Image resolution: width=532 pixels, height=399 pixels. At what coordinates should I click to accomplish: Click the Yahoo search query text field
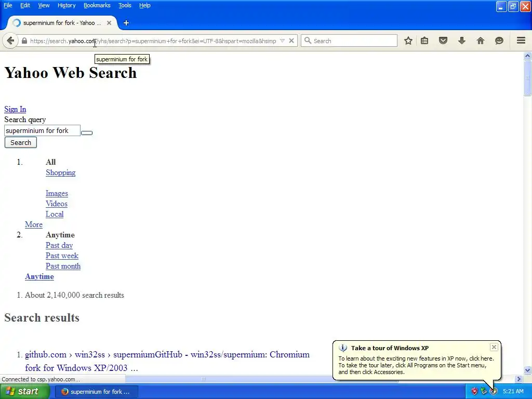tap(42, 130)
